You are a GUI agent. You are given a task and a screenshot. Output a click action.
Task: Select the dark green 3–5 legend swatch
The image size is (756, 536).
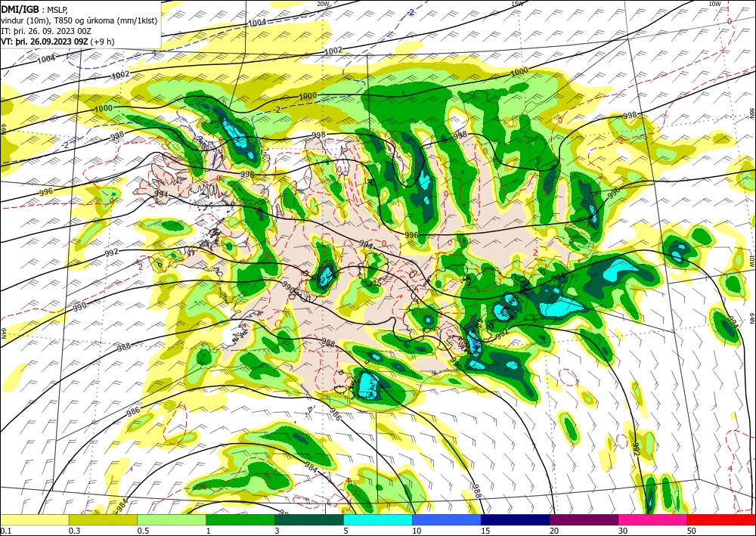point(309,519)
